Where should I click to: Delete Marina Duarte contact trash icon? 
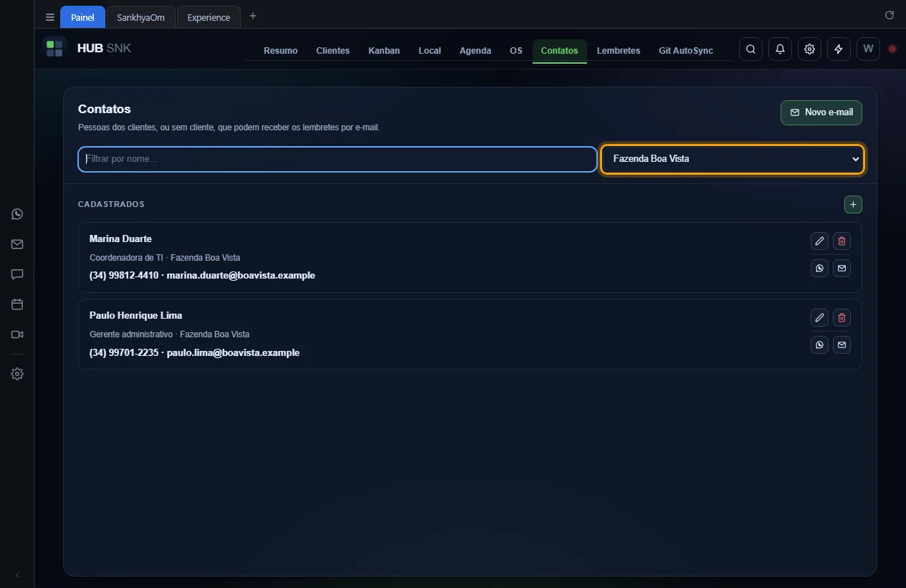(841, 241)
